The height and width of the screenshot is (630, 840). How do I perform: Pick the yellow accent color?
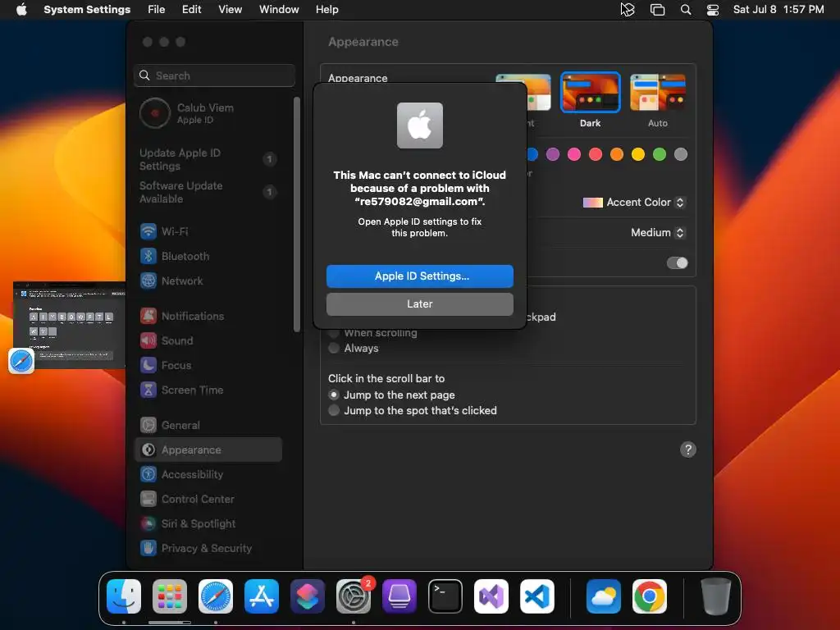click(x=638, y=154)
